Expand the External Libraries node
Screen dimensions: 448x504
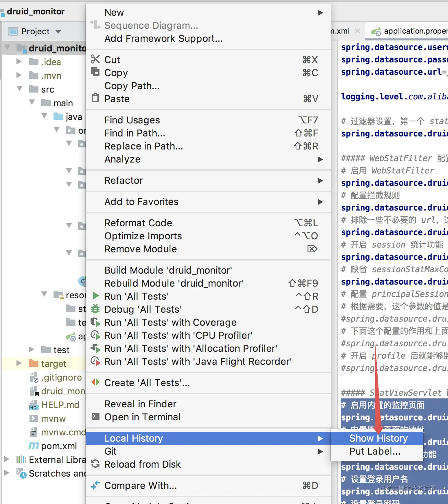[7, 459]
